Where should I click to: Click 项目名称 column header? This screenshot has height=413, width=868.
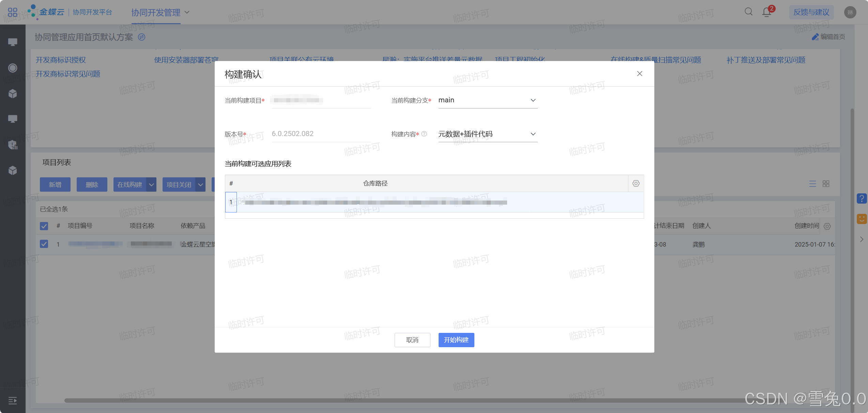tap(142, 226)
